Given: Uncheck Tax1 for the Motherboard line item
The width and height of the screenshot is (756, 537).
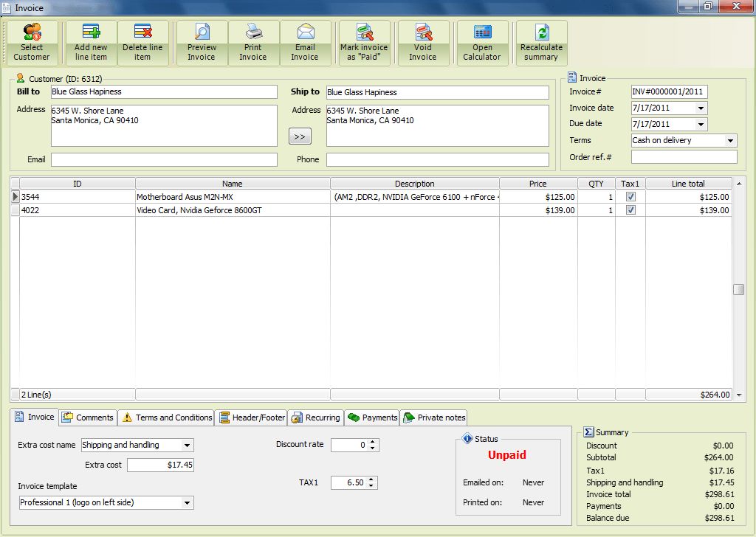Looking at the screenshot, I should [630, 197].
